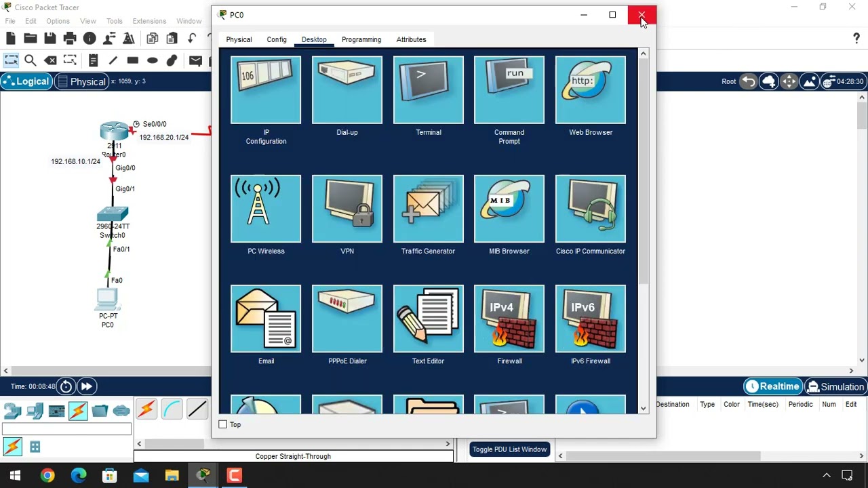The height and width of the screenshot is (488, 868).
Task: Click the New Cluster cloud button
Action: [x=769, y=81]
